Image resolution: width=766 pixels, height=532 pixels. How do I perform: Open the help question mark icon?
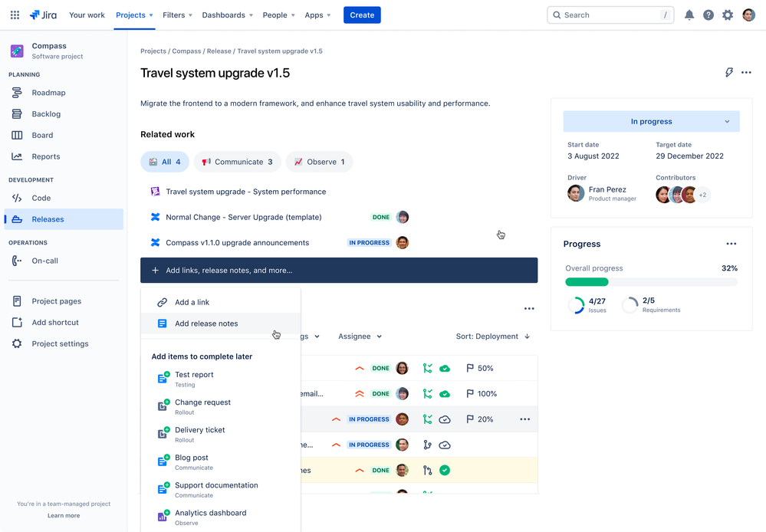(708, 15)
